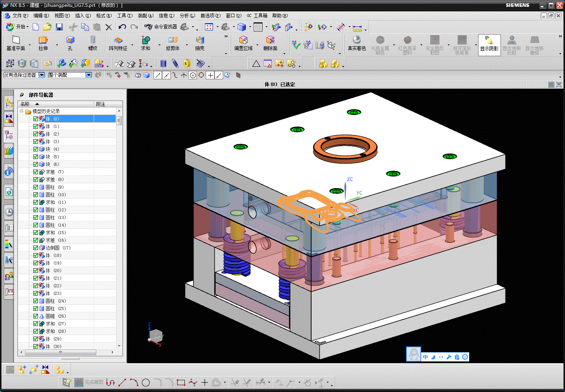Select the 修剪体 trim body tool
The image size is (565, 392).
click(x=173, y=43)
